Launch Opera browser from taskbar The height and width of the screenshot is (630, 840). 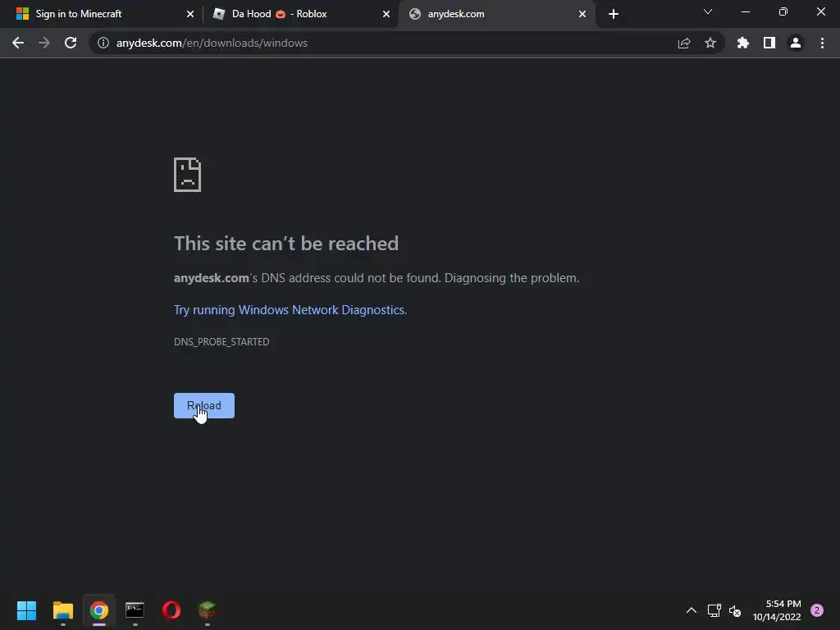tap(171, 610)
